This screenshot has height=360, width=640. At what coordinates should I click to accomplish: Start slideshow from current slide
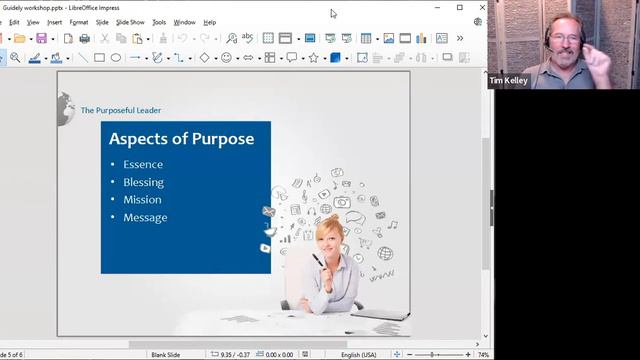347,38
